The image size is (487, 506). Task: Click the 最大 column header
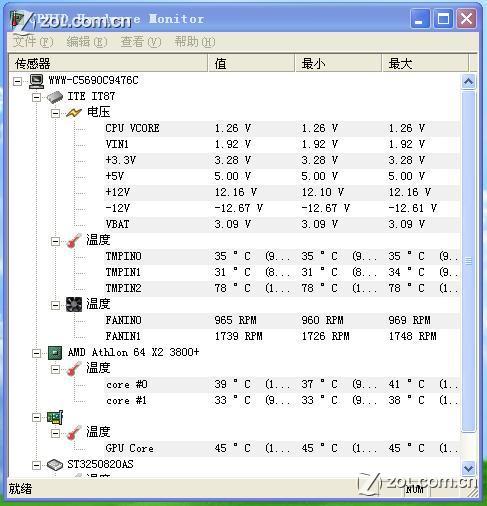tap(425, 63)
